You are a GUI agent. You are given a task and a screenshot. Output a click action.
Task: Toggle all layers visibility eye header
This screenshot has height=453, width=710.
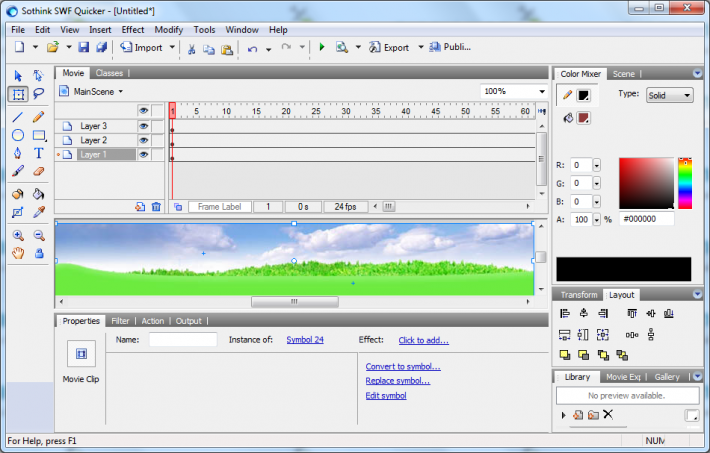(x=144, y=111)
